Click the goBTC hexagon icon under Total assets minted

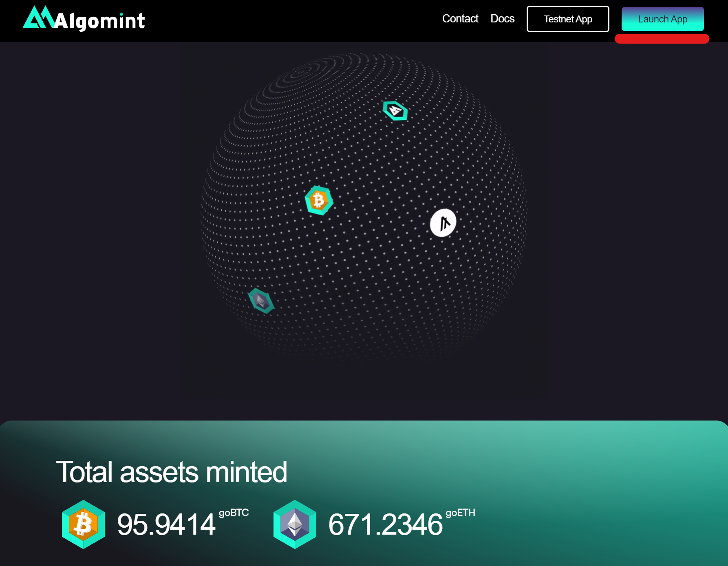(x=83, y=524)
